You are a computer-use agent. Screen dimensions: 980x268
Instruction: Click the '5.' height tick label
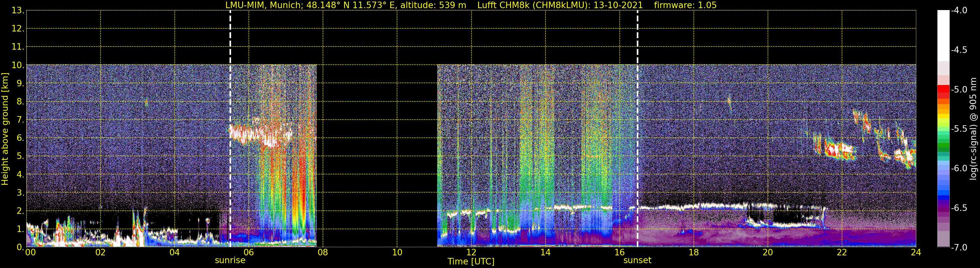[20, 156]
